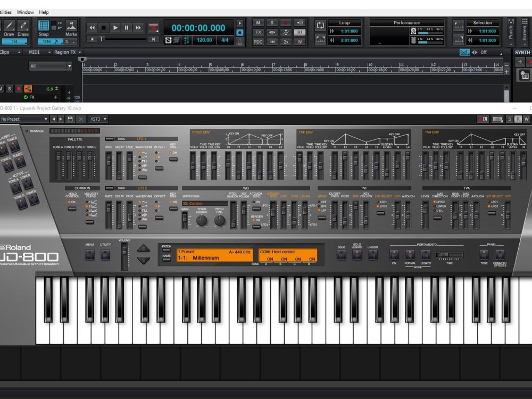Pause playback in the transport

coord(127,28)
